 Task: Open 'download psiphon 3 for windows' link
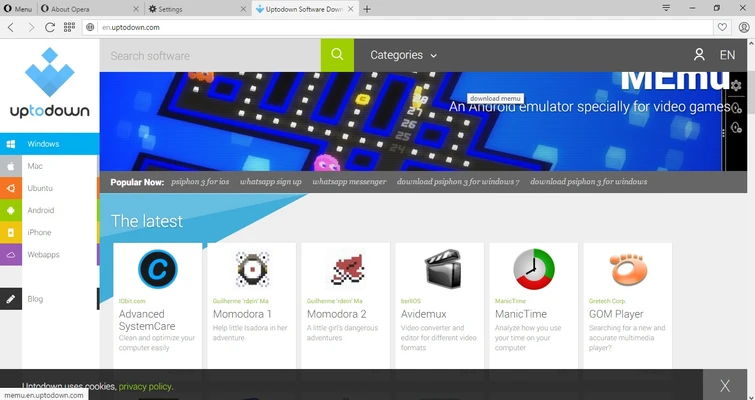pos(588,182)
